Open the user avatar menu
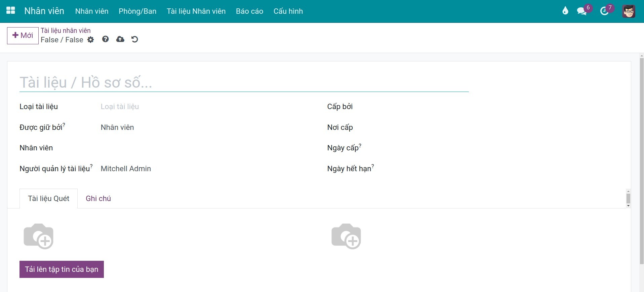 (629, 11)
